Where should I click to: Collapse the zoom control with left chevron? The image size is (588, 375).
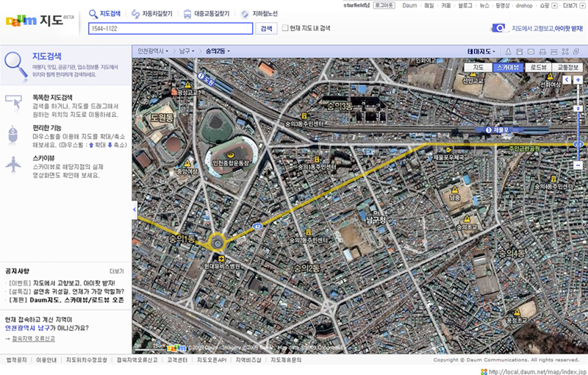pyautogui.click(x=567, y=79)
